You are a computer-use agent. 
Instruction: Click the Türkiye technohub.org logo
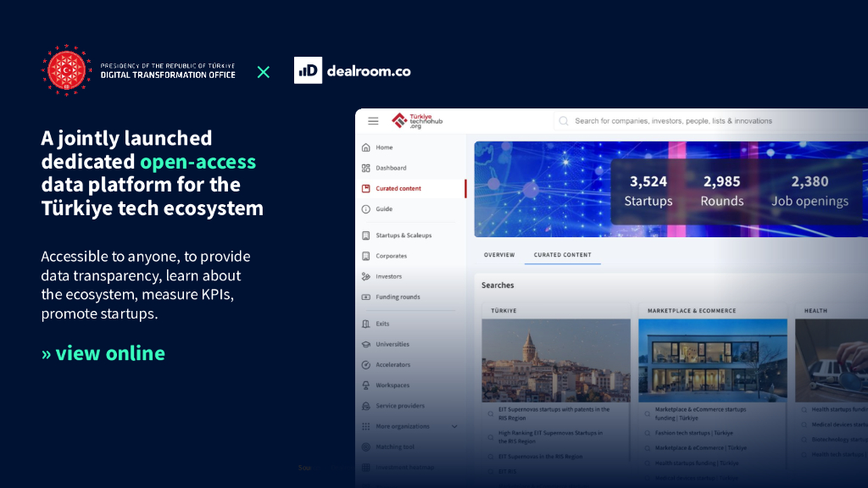point(417,120)
